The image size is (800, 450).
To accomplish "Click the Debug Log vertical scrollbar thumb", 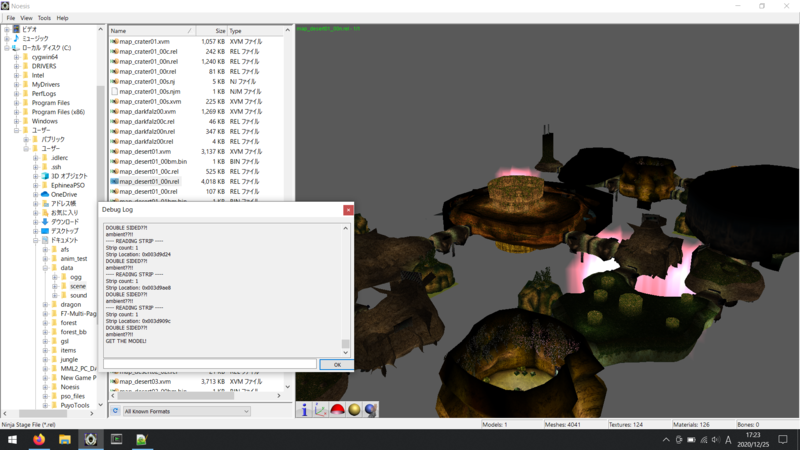I will point(345,344).
